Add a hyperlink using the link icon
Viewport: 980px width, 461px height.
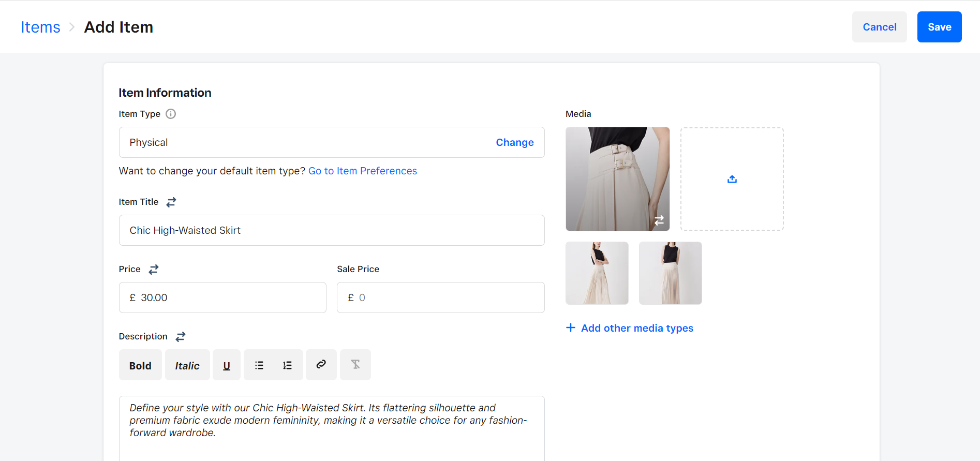click(x=321, y=365)
